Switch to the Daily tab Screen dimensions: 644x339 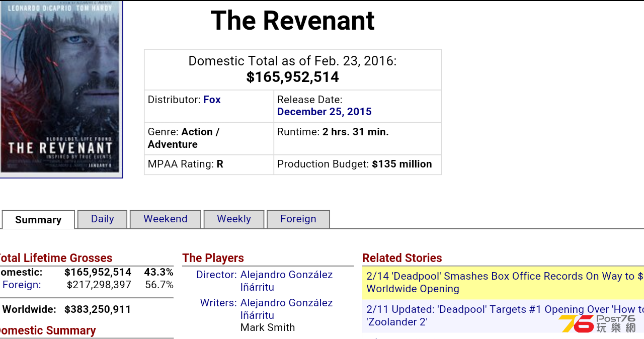(102, 219)
